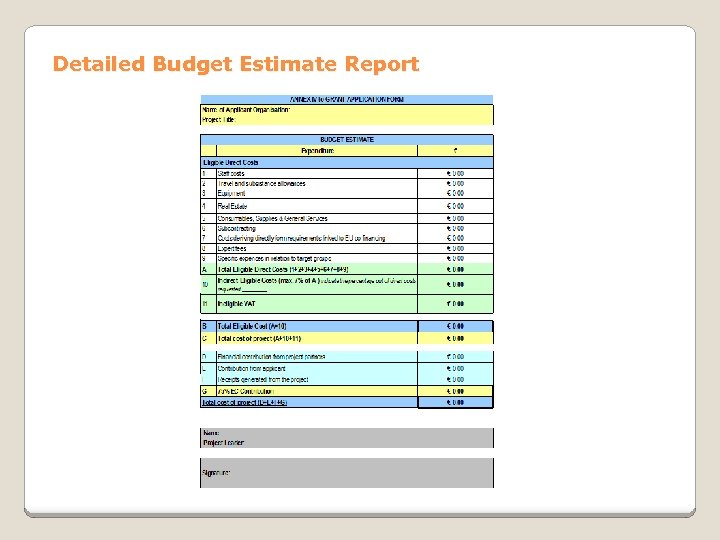Select the BUDGET ESTIMATE header cell
Viewport: 720px width, 540px height.
point(347,140)
